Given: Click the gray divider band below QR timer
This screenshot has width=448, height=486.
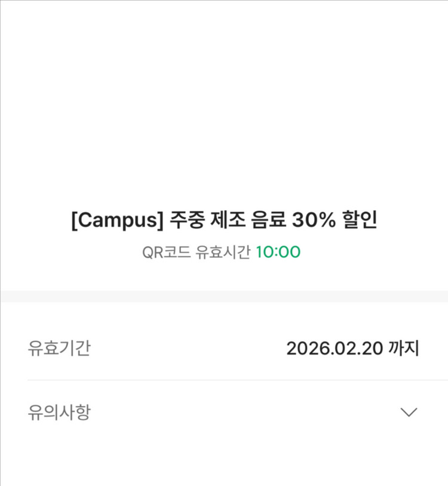Looking at the screenshot, I should coord(224,296).
